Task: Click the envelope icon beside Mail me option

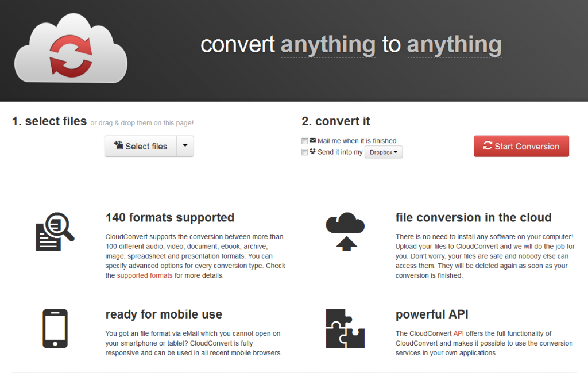Action: (x=313, y=140)
